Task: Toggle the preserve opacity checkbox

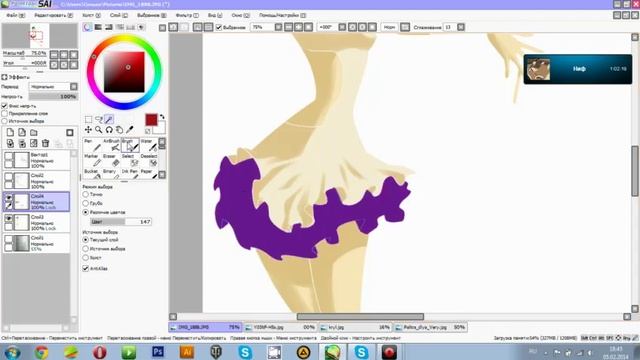Action: click(x=4, y=106)
